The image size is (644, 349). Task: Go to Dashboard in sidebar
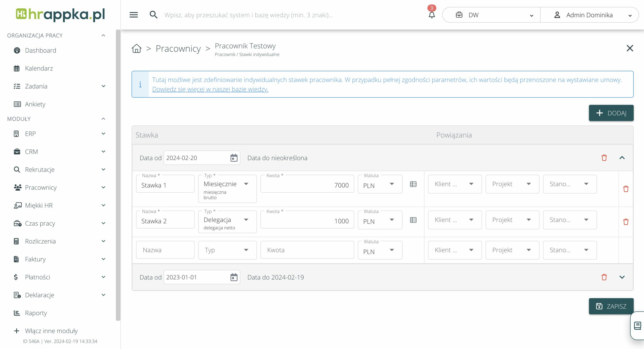(x=41, y=50)
